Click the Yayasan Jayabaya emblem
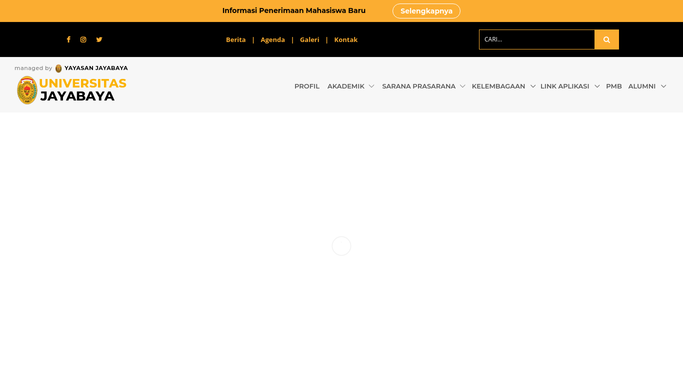Viewport: 683px width, 384px height. [58, 68]
